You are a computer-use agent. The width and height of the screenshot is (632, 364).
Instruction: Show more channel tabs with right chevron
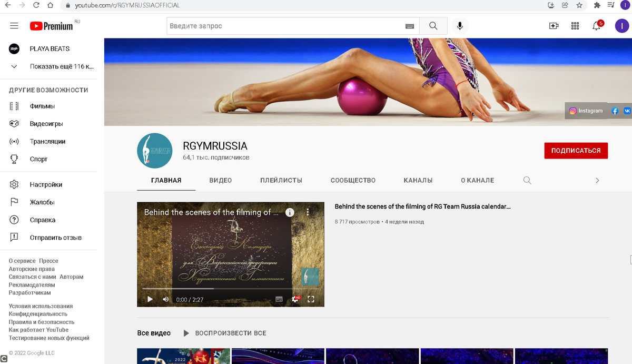point(597,180)
